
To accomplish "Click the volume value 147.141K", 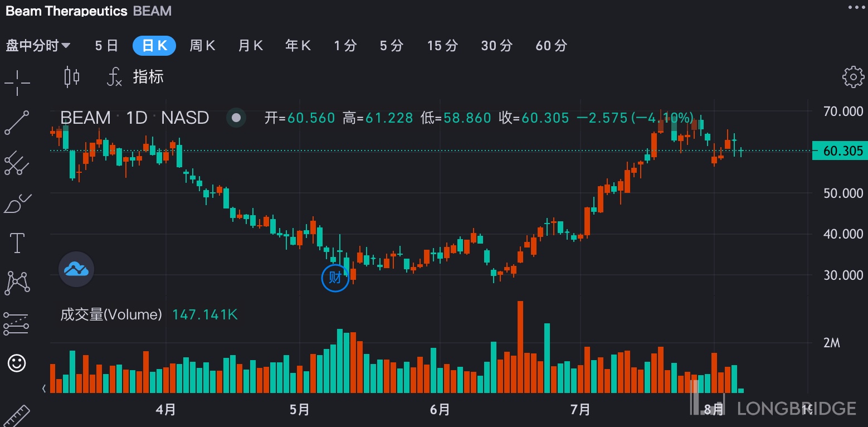I will 205,314.
